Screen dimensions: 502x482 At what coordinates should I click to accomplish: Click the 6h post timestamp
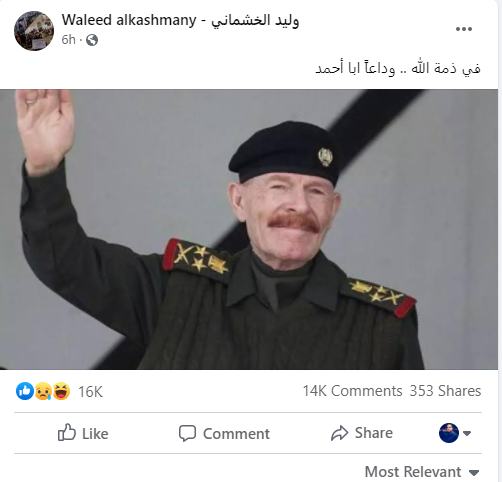click(68, 40)
